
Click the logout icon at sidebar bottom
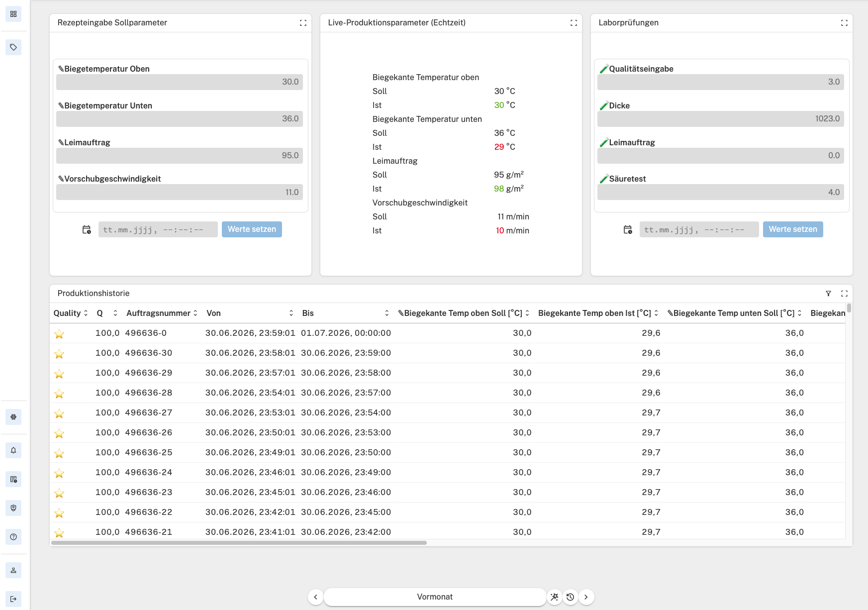(13, 599)
